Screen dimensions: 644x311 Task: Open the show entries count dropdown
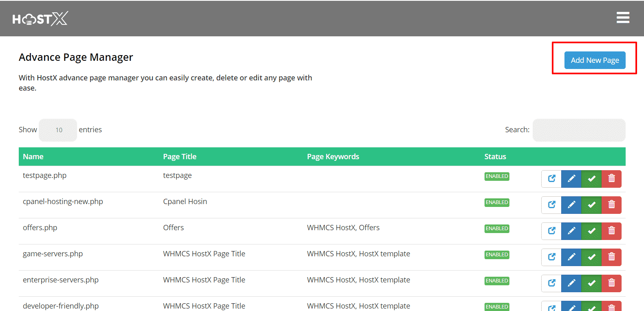click(x=58, y=130)
